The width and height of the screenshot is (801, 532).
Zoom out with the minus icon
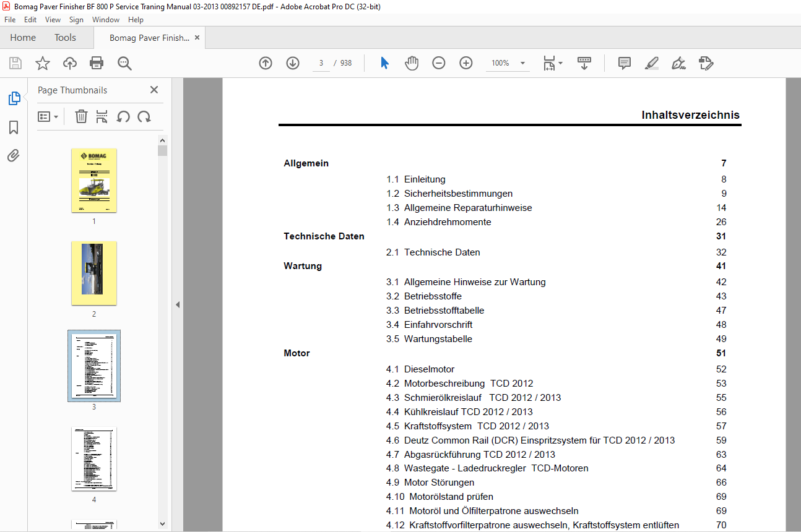coord(439,63)
